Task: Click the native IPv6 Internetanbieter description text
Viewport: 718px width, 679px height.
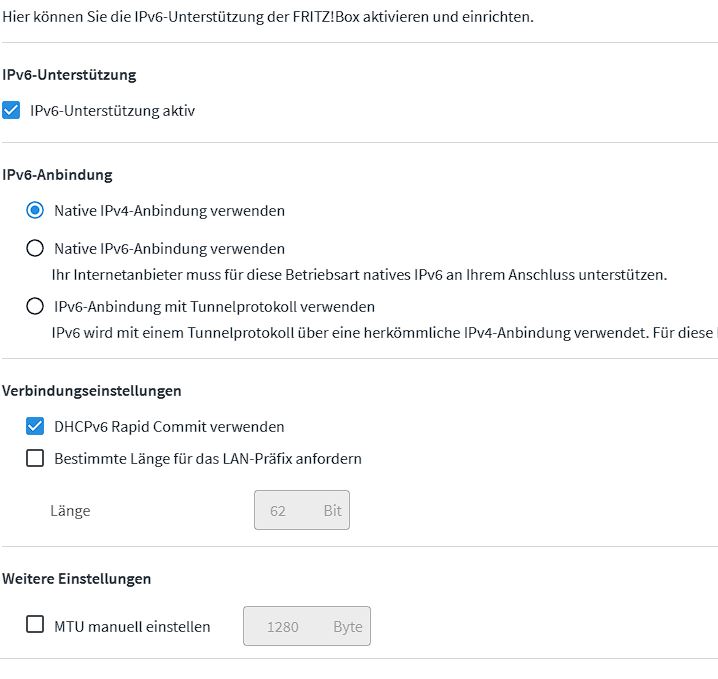Action: point(359,274)
